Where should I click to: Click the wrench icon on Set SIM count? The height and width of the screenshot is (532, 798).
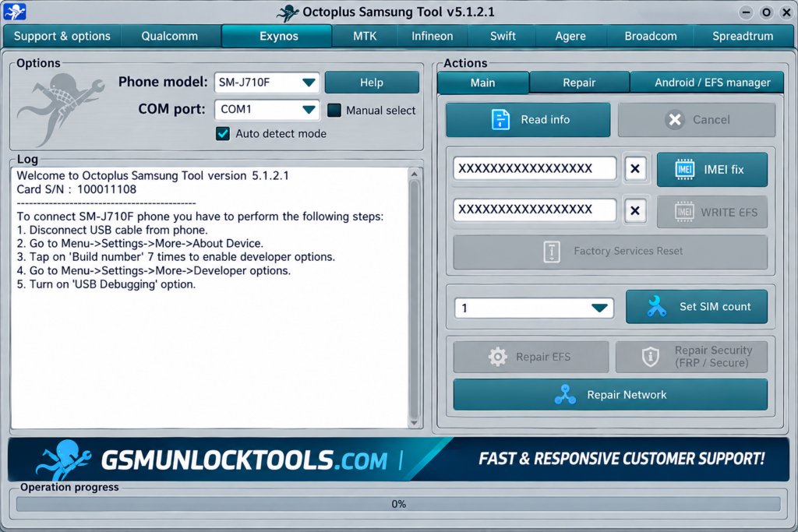656,306
